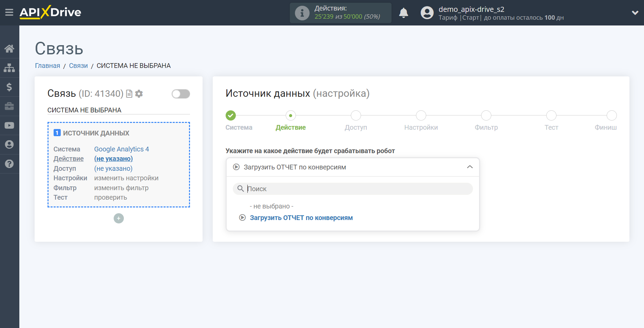Choose the '- не выбрано -' option

tap(271, 206)
